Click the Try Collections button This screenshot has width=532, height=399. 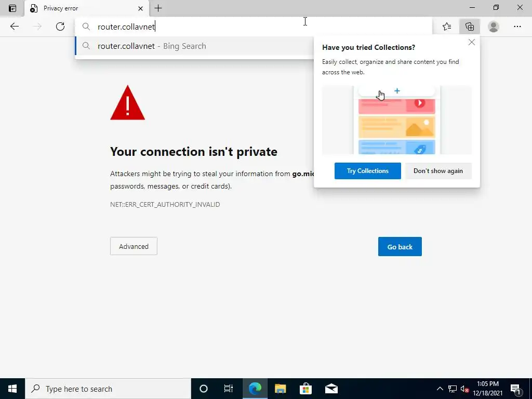point(367,170)
